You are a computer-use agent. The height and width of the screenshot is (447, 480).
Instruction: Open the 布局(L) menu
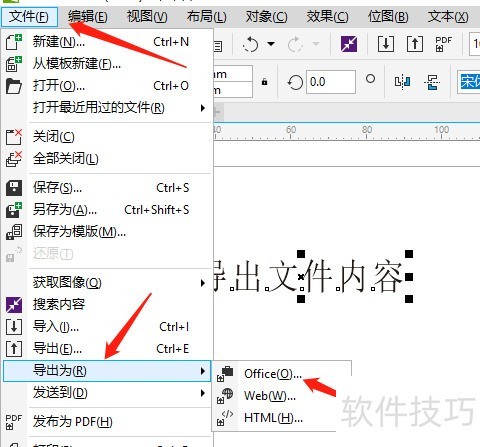[x=206, y=17]
